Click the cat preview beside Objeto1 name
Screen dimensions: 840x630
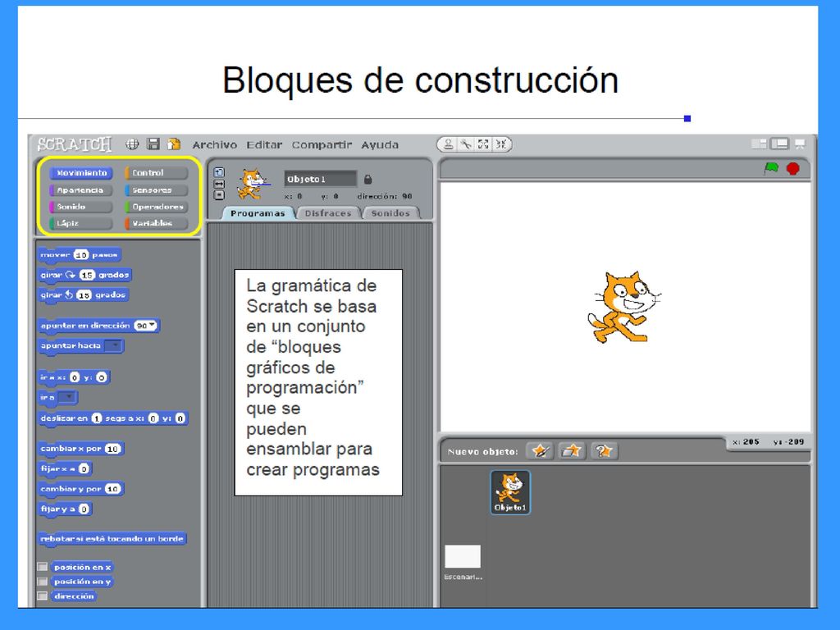[252, 185]
